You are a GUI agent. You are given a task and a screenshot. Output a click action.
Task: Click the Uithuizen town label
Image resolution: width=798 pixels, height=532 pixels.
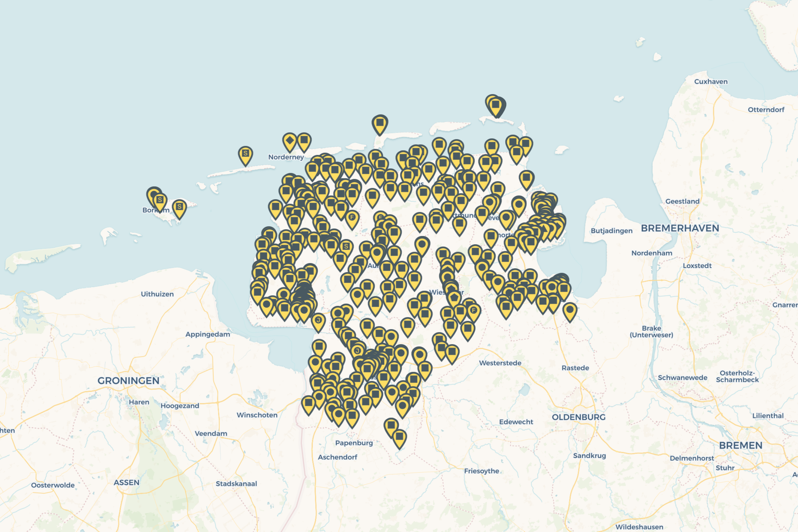click(x=157, y=294)
